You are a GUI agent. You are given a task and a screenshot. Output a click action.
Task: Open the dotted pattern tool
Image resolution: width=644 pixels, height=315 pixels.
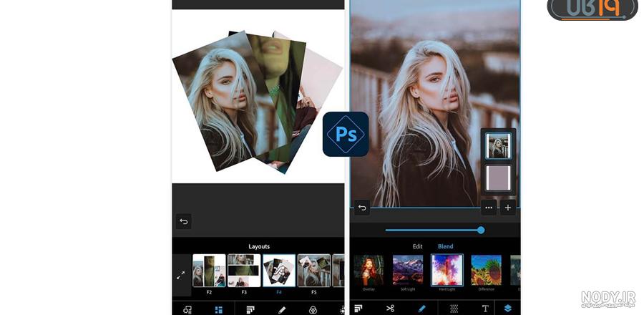pos(454,309)
